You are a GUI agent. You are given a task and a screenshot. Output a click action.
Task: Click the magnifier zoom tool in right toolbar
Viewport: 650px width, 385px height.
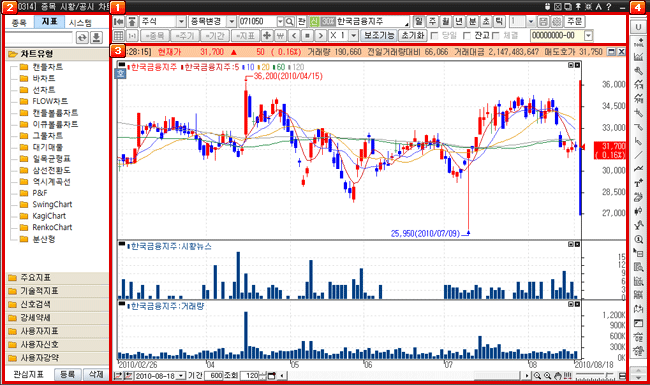[x=638, y=239]
